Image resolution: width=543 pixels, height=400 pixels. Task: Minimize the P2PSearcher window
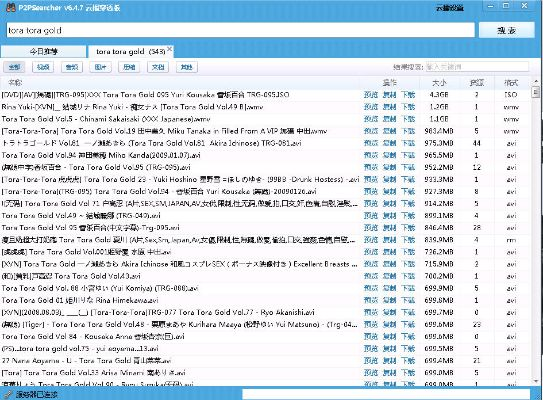point(491,6)
